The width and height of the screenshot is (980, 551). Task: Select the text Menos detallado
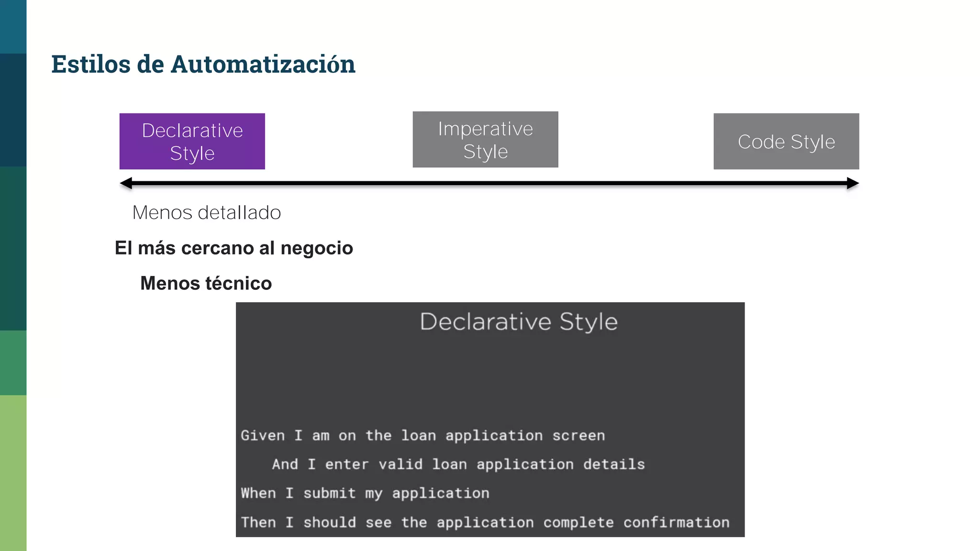207,212
